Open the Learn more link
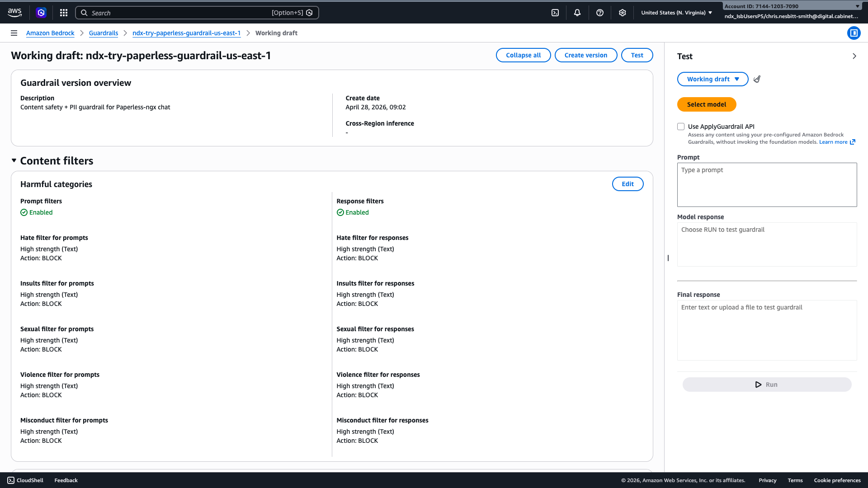Image resolution: width=868 pixels, height=488 pixels. (x=833, y=142)
